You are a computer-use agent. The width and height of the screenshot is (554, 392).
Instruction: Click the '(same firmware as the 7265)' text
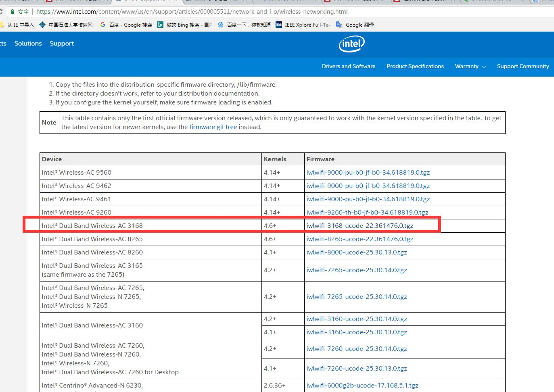pyautogui.click(x=83, y=274)
